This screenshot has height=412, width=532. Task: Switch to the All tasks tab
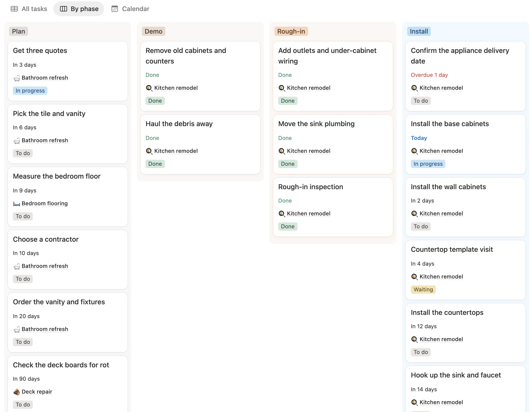pos(29,9)
